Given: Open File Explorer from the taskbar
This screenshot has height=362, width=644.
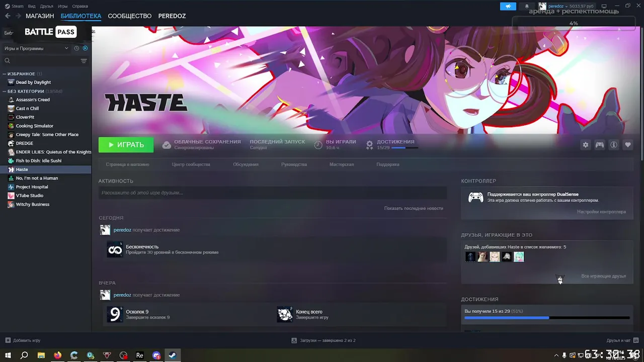Looking at the screenshot, I should click(41, 355).
